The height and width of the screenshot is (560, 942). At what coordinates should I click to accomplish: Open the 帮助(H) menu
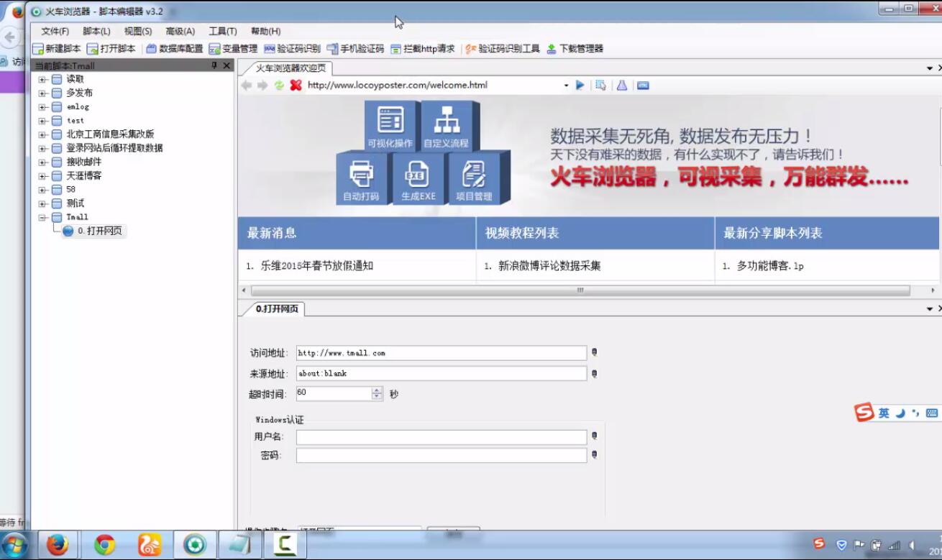[265, 31]
